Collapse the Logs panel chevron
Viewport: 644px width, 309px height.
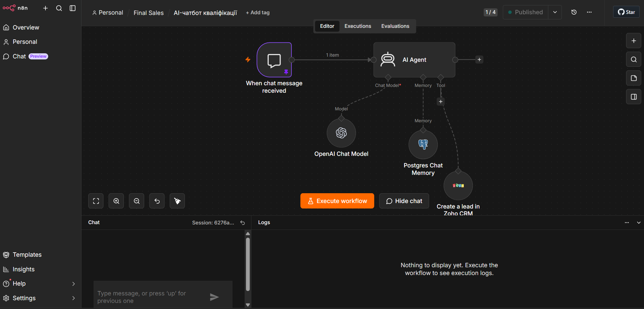639,223
